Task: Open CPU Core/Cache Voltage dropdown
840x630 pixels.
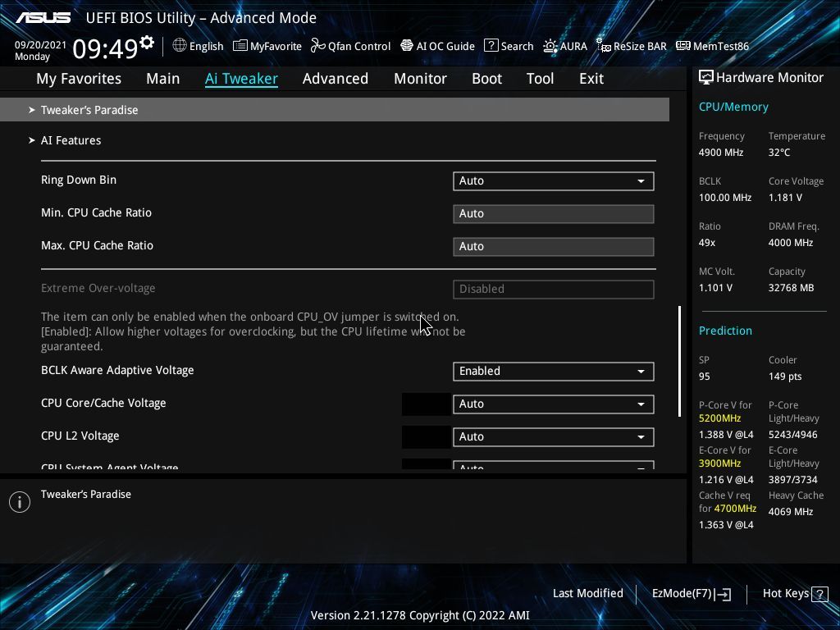Action: [x=554, y=404]
